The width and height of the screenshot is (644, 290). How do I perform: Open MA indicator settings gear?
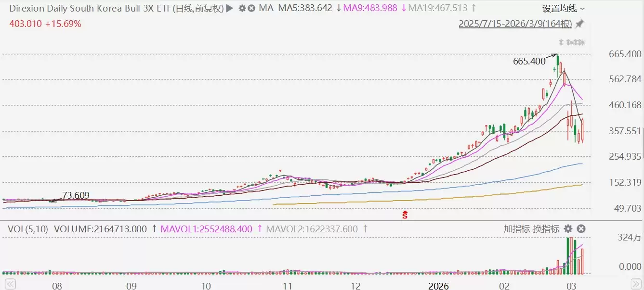pyautogui.click(x=242, y=8)
